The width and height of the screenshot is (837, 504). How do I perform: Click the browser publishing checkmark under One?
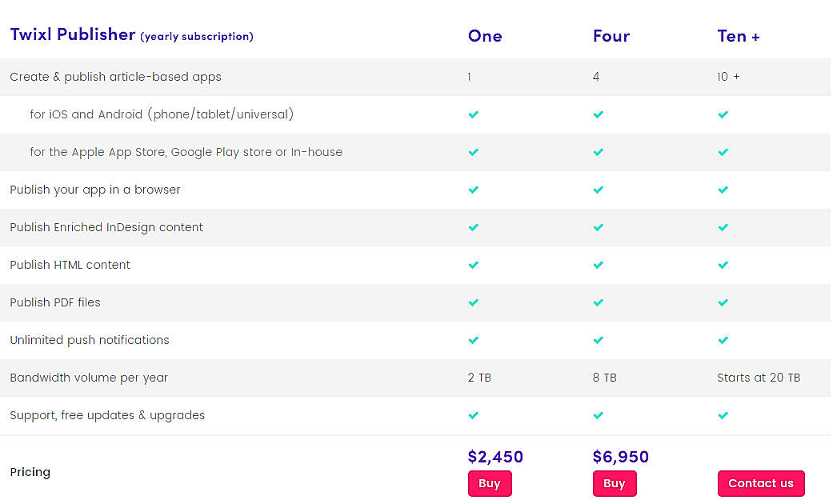click(x=473, y=190)
